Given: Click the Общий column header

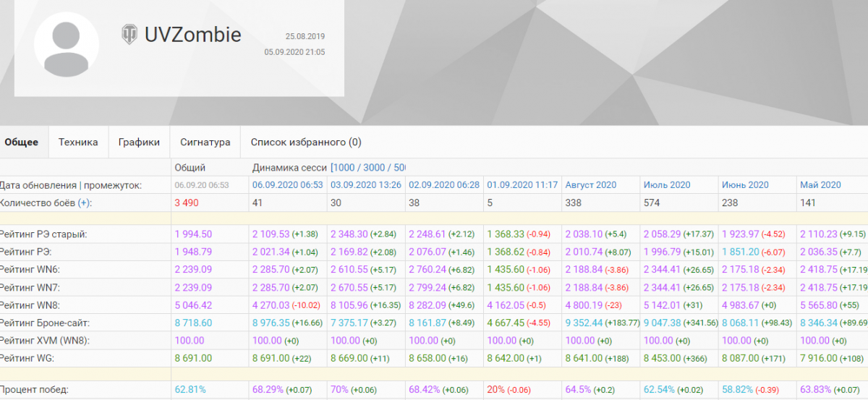Looking at the screenshot, I should [190, 167].
